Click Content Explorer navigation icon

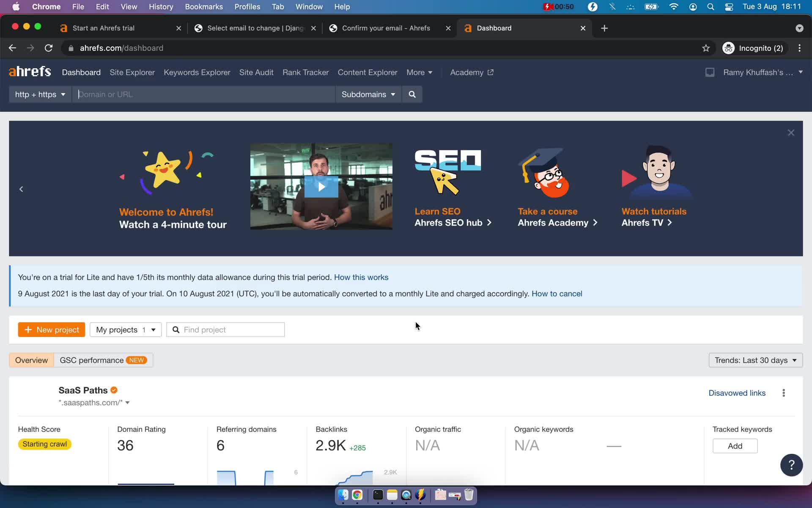coord(368,72)
